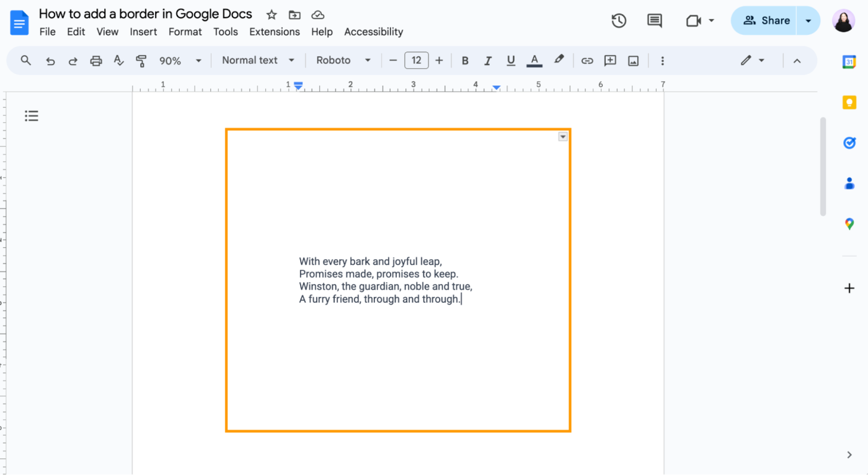Print the document

click(x=95, y=61)
